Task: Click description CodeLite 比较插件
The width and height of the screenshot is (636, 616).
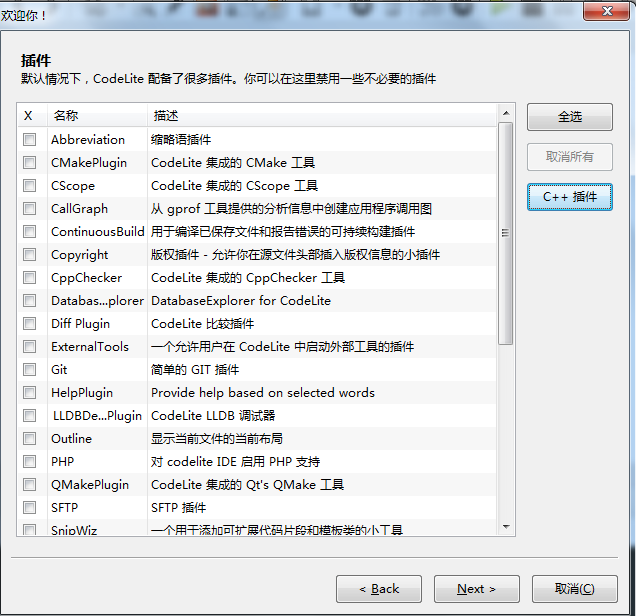Action: tap(202, 324)
